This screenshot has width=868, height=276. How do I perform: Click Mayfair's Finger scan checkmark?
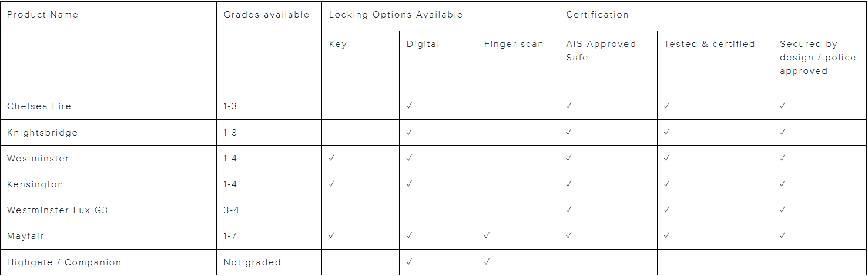[487, 236]
